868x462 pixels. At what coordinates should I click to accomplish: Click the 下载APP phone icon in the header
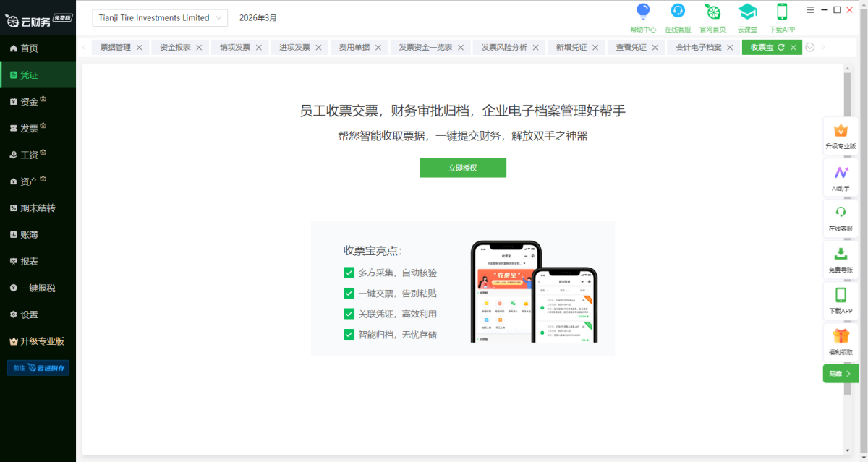tap(782, 12)
